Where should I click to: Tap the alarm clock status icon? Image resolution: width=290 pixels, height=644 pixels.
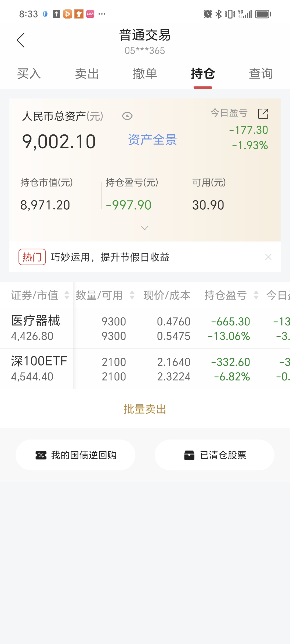coord(208,14)
